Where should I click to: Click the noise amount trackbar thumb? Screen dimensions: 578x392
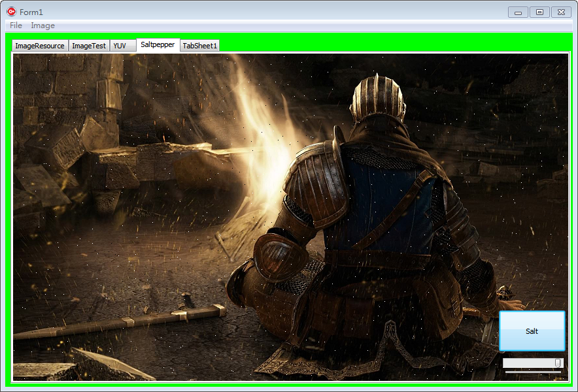tap(558, 363)
